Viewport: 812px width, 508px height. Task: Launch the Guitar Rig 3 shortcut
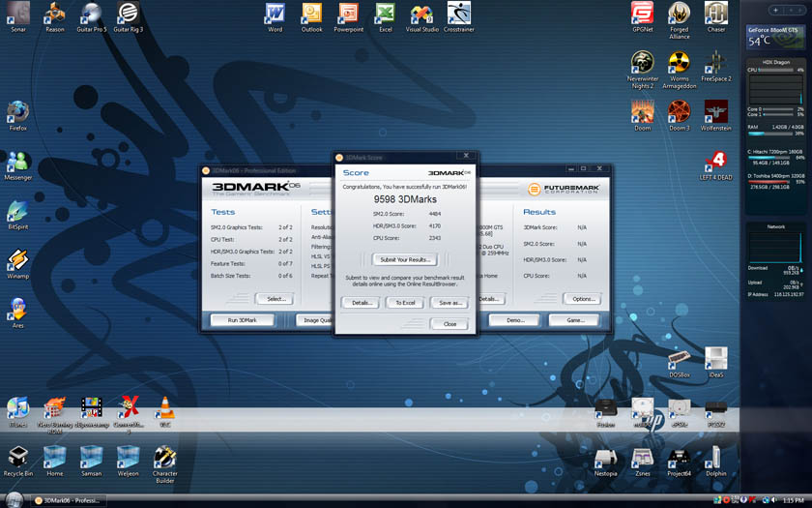pyautogui.click(x=129, y=16)
